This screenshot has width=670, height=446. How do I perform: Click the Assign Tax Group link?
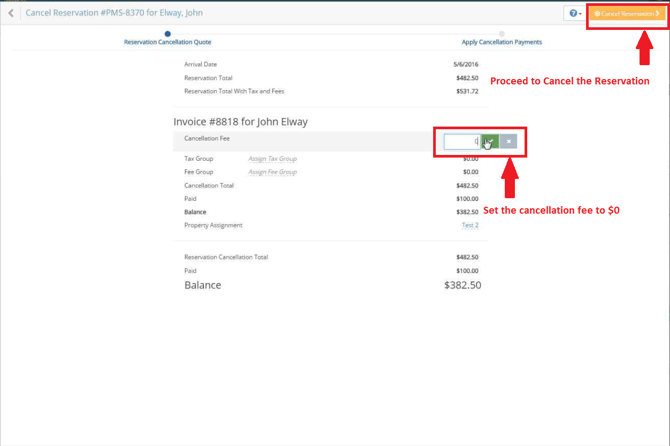coord(272,158)
